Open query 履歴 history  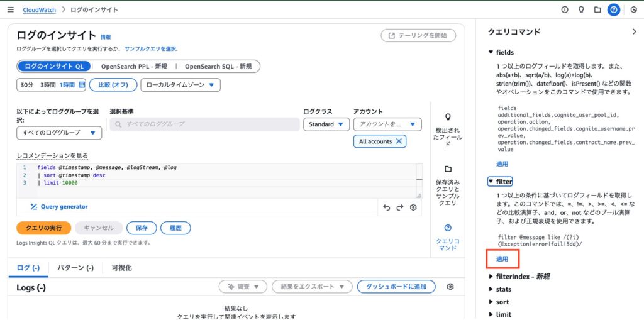[x=175, y=228]
